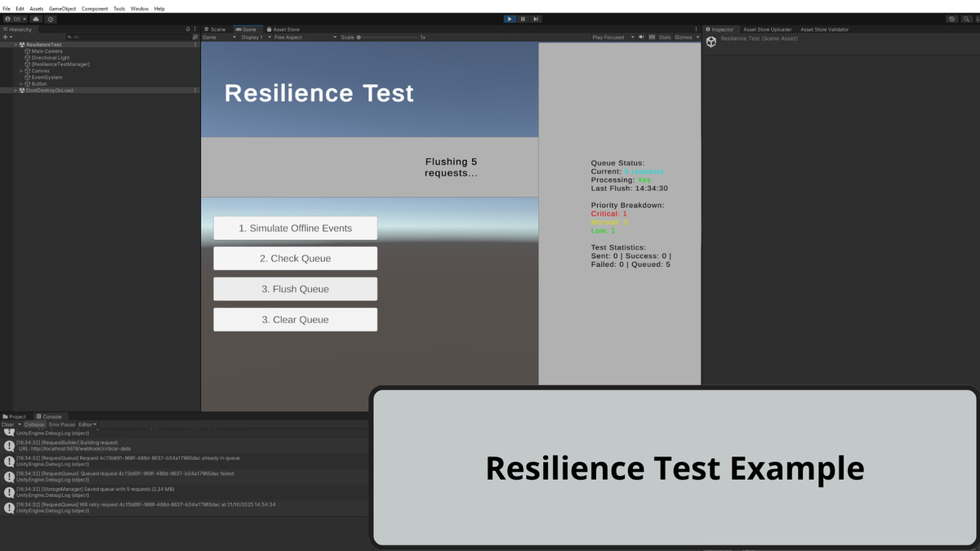The width and height of the screenshot is (980, 551).
Task: Open the Free Aspect dropdown
Action: coord(304,38)
